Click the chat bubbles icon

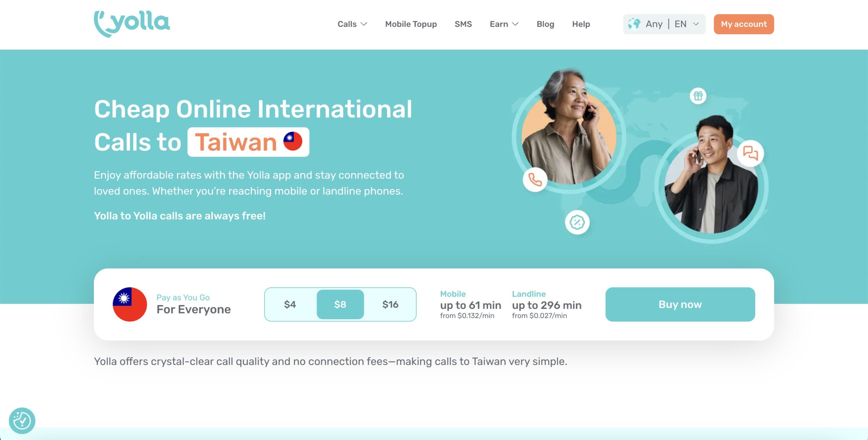tap(750, 153)
